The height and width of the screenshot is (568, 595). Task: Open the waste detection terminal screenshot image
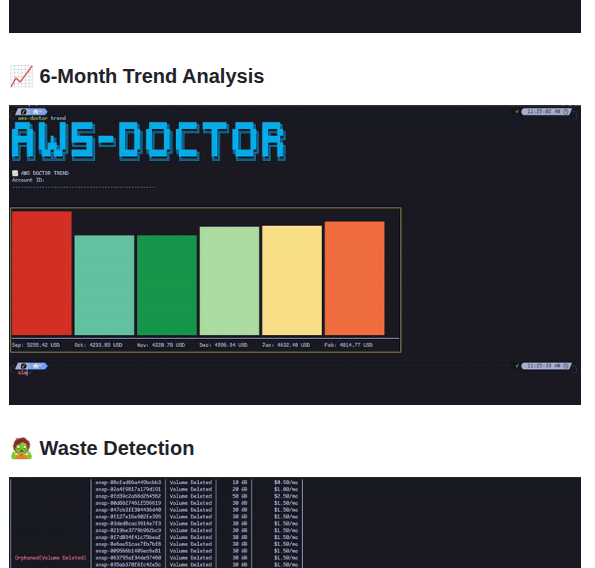point(295,522)
